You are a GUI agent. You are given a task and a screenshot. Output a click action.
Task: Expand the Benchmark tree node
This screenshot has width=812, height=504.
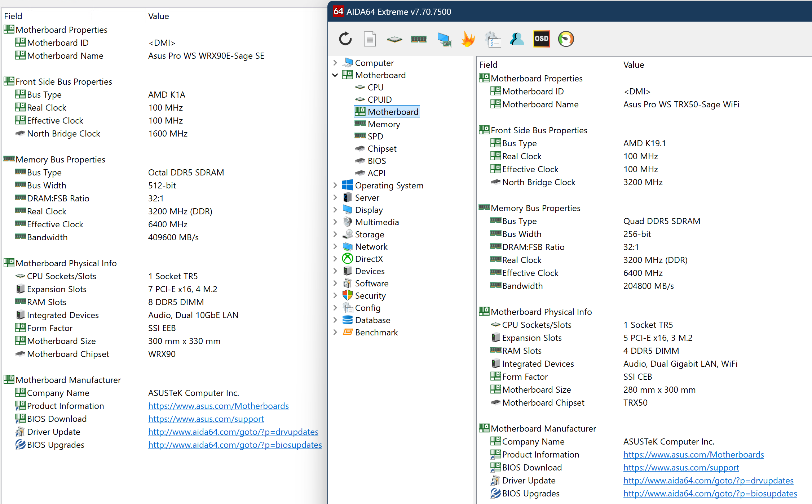(x=335, y=332)
